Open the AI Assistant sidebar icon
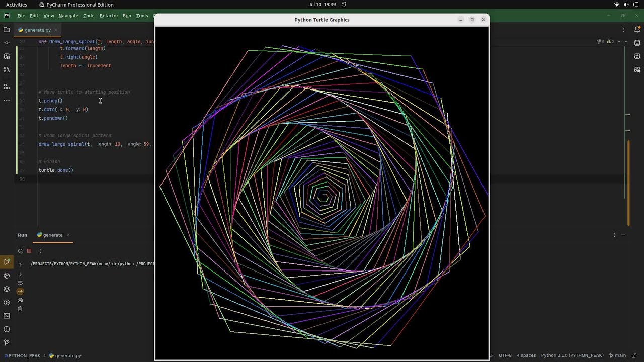This screenshot has height=362, width=644. (7, 56)
